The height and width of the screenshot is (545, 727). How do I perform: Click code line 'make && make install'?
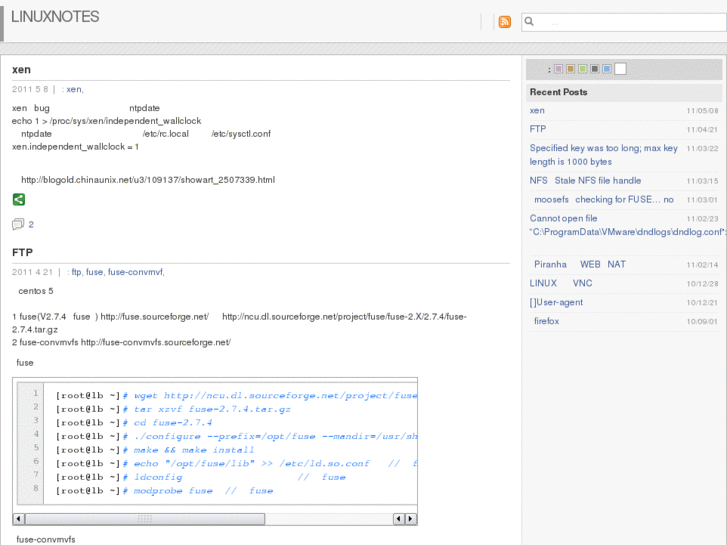[x=193, y=450]
